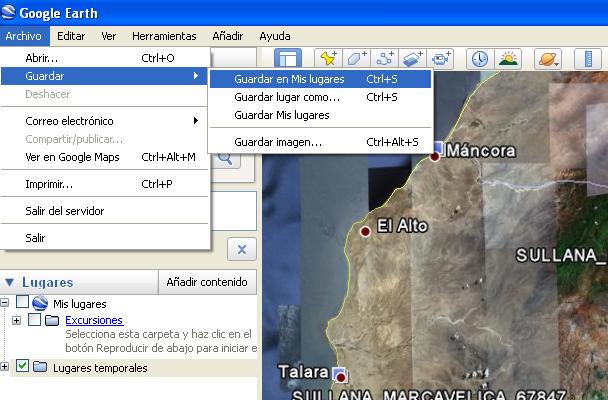The height and width of the screenshot is (400, 608).
Task: Open historical imagery clock icon
Action: [481, 59]
